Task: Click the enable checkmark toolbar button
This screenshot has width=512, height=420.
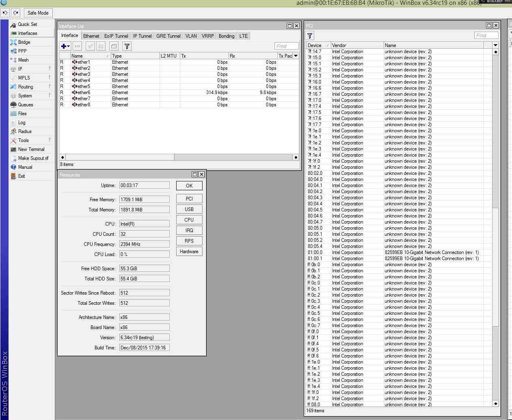Action: click(91, 46)
